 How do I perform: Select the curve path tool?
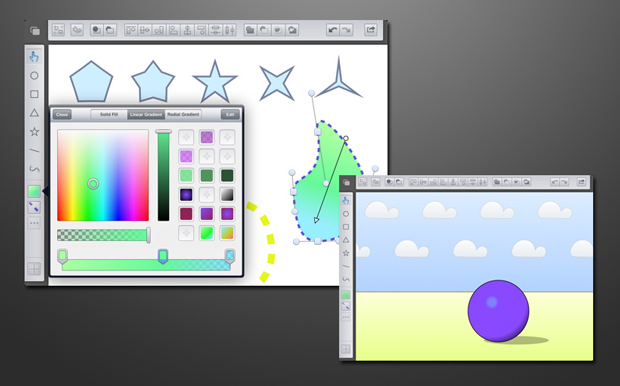[x=34, y=169]
